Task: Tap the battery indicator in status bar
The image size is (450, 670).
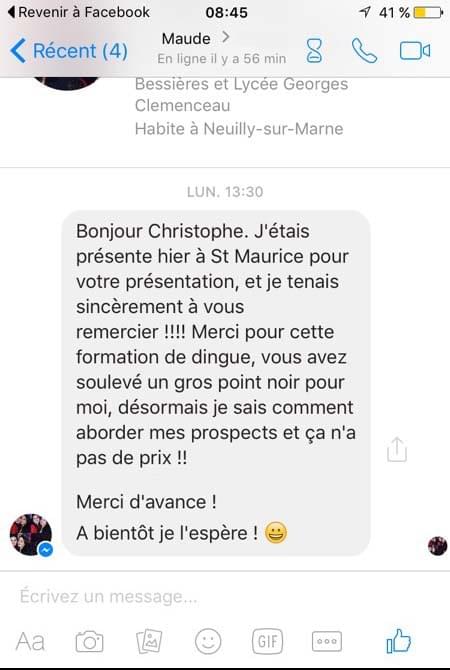Action: point(428,13)
